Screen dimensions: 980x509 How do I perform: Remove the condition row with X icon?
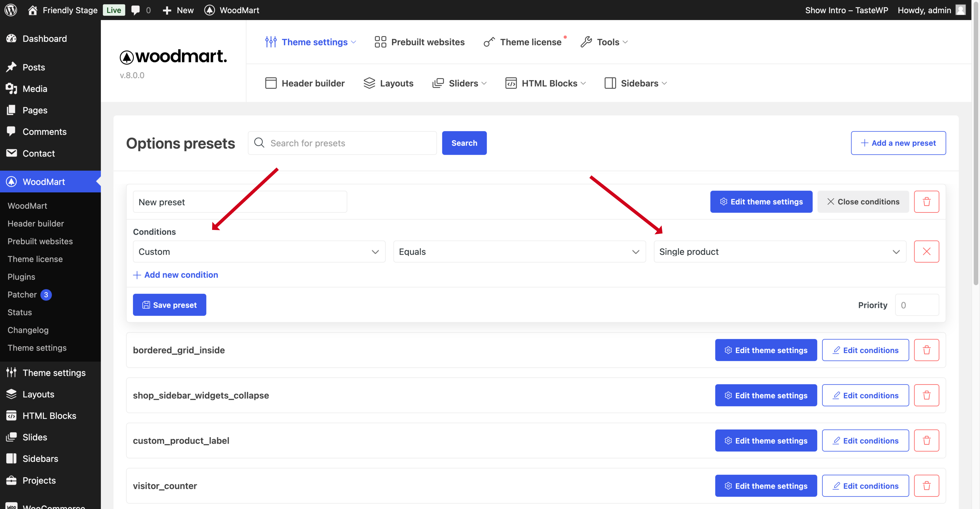click(x=926, y=252)
